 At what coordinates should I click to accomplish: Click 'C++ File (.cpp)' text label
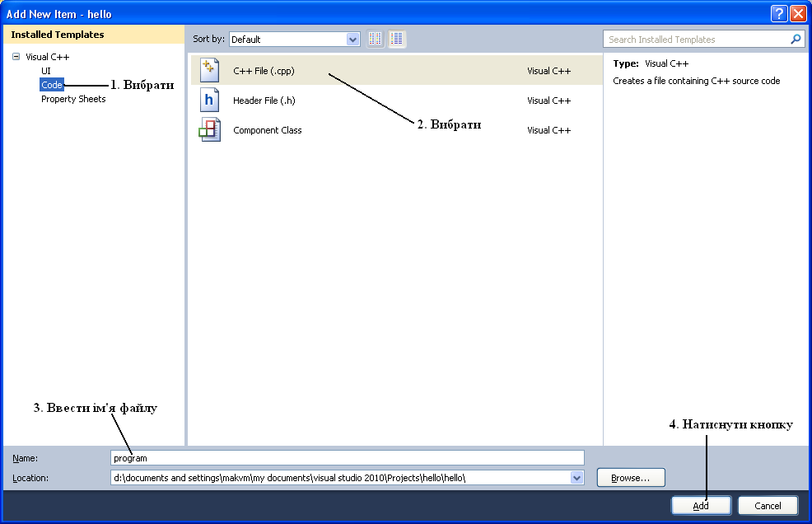point(264,71)
